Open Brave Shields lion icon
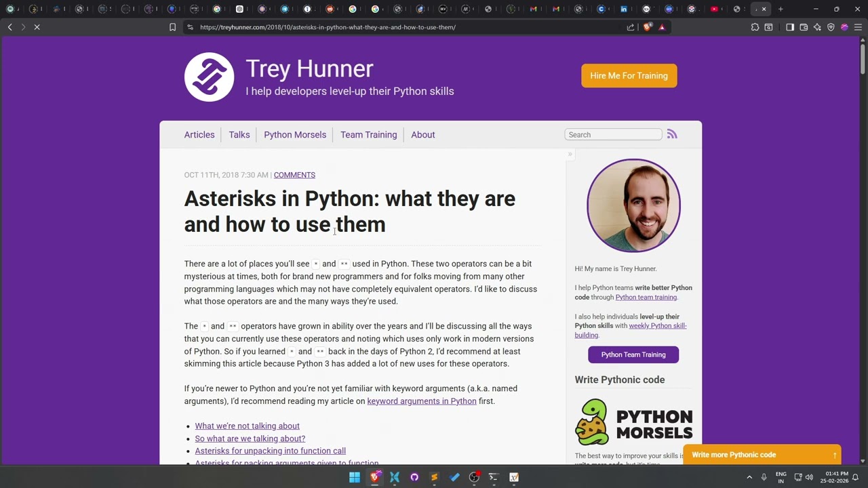The height and width of the screenshot is (488, 868). [647, 27]
